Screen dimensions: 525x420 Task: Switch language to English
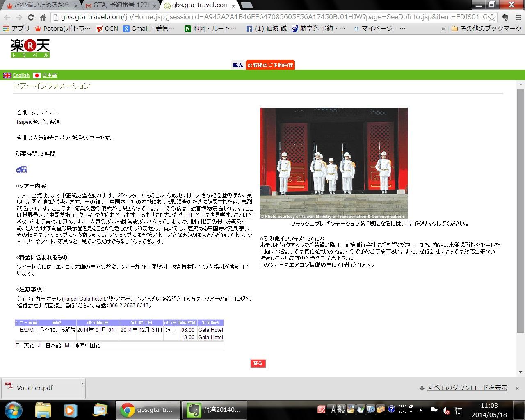click(21, 75)
